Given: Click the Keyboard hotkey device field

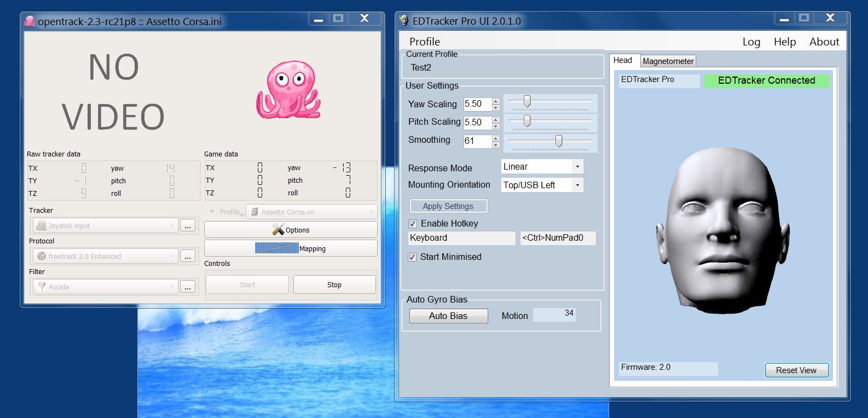Looking at the screenshot, I should pyautogui.click(x=462, y=238).
